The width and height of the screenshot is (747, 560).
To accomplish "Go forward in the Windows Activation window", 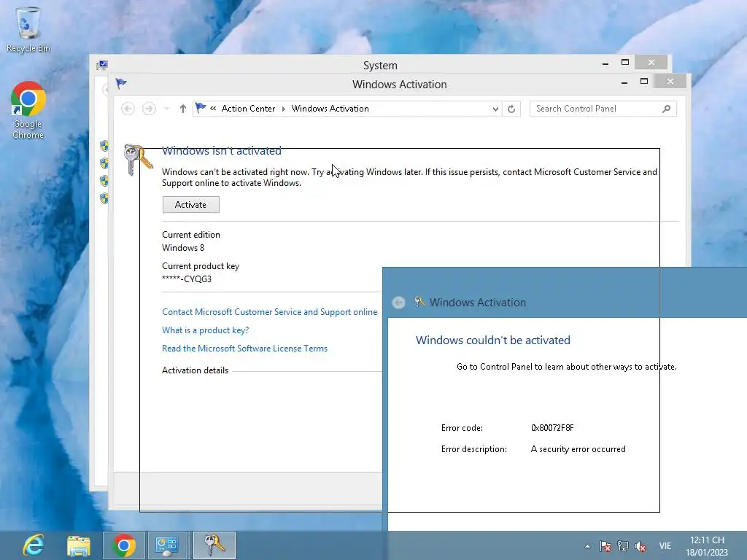I will 149,109.
